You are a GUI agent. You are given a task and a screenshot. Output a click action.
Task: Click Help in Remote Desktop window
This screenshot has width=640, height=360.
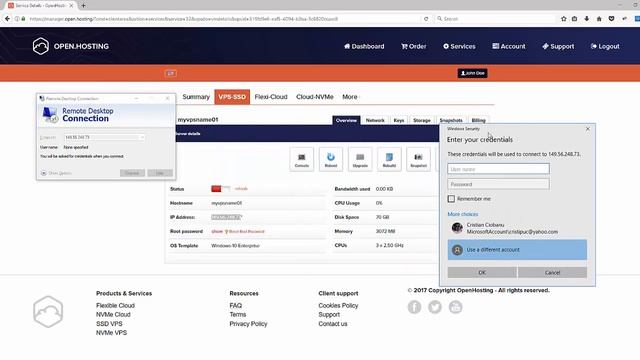pos(160,173)
